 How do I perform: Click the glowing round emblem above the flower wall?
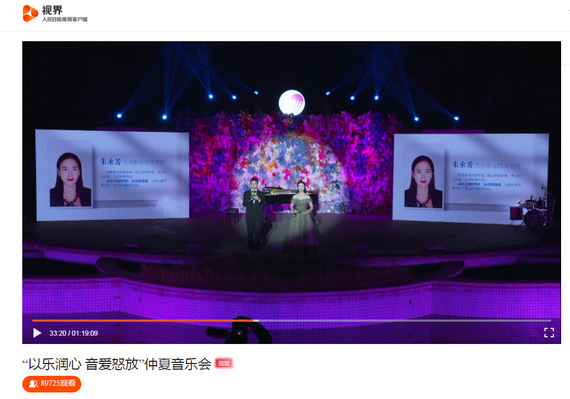click(x=292, y=102)
